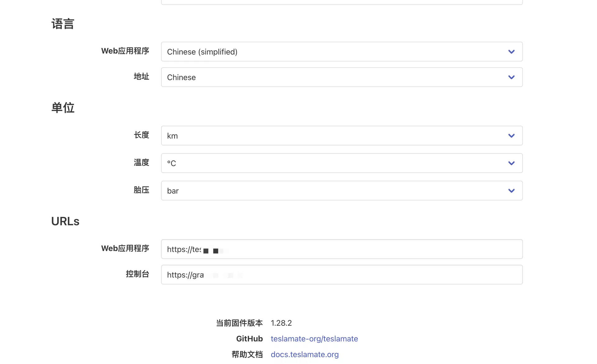Click chevron arrow on bar tire pressure dropdown
Viewport: 597px width, 364px height.
point(511,191)
